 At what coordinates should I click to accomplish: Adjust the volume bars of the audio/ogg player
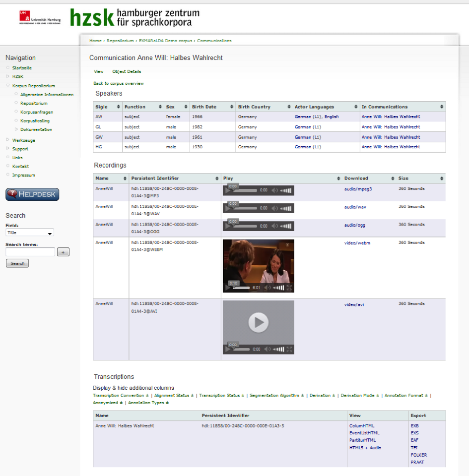[x=285, y=226]
